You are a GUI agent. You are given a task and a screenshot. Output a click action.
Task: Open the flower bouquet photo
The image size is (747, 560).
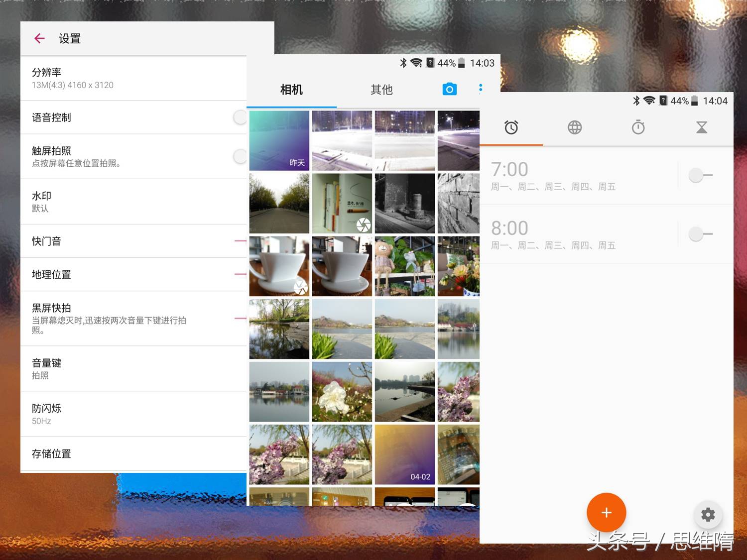[x=459, y=266]
